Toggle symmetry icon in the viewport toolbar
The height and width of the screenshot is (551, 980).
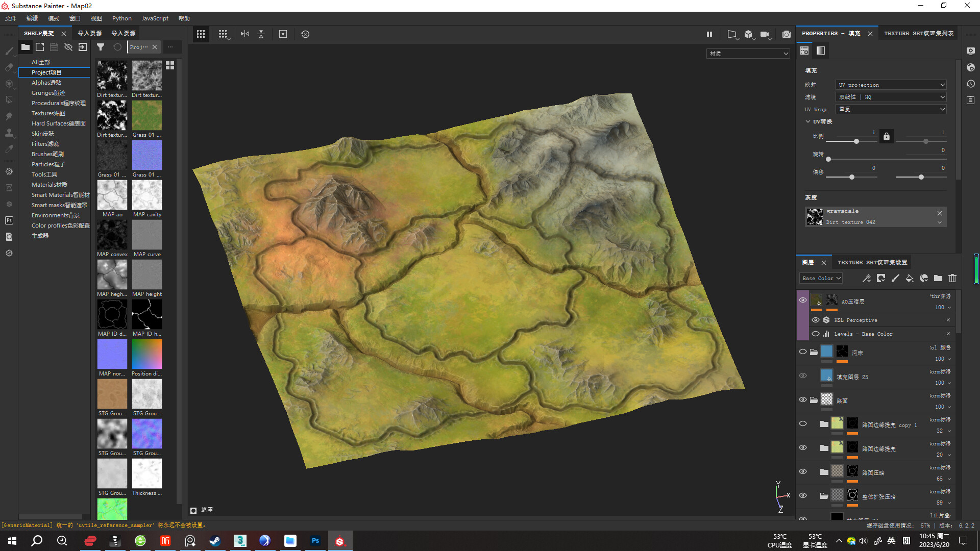point(245,34)
